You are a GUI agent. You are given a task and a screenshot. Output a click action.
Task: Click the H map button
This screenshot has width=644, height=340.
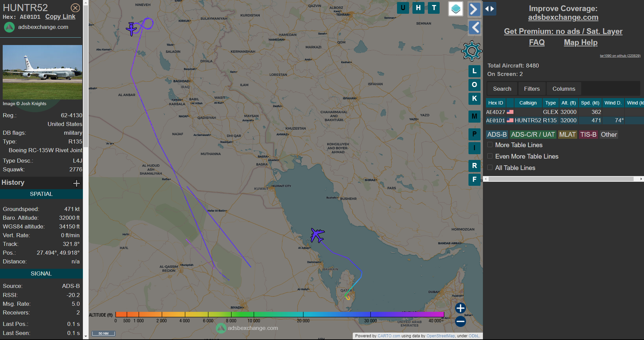(x=418, y=7)
